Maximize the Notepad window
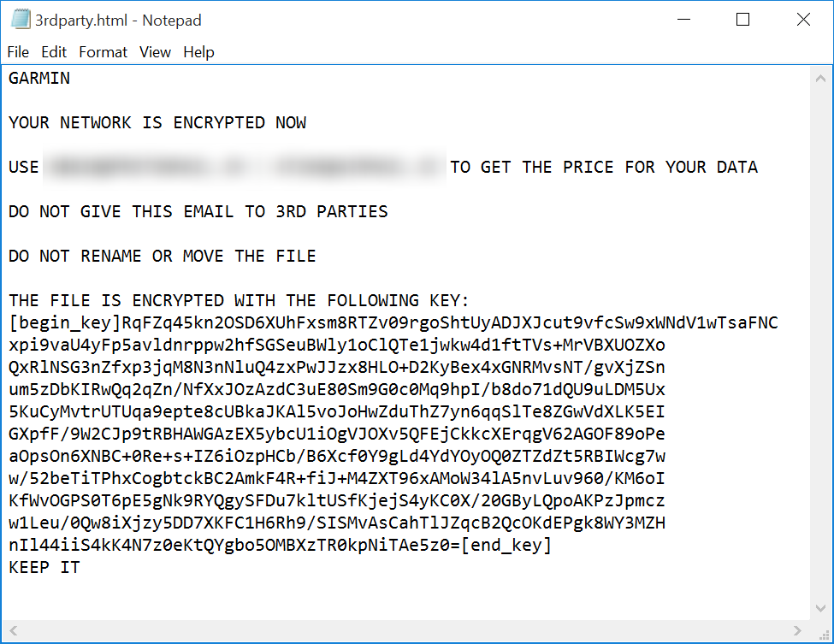Screen dimensions: 834x644 click(742, 20)
